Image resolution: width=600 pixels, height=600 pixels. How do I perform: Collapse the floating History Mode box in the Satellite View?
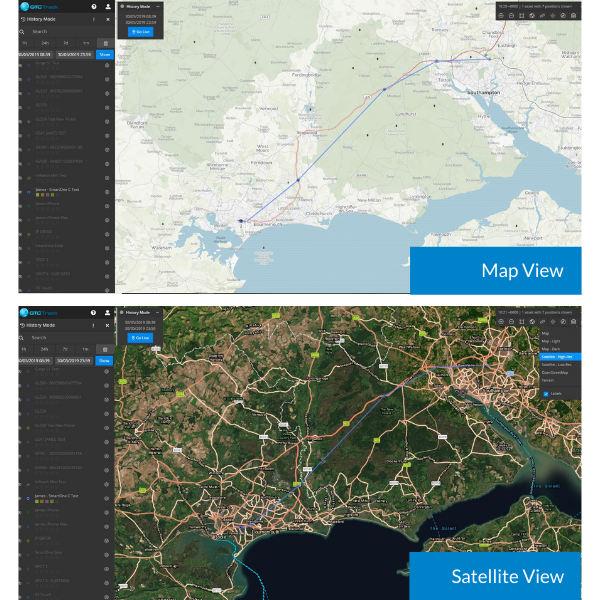[158, 313]
